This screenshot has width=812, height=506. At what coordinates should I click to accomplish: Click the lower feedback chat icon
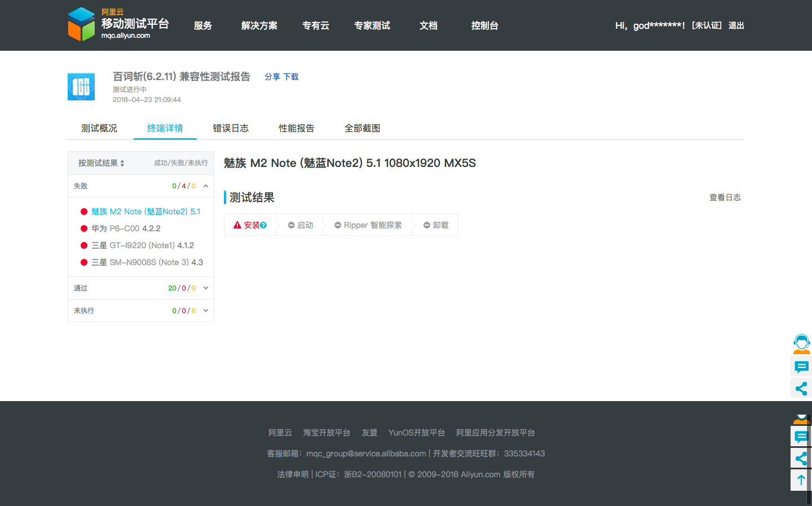(x=801, y=437)
